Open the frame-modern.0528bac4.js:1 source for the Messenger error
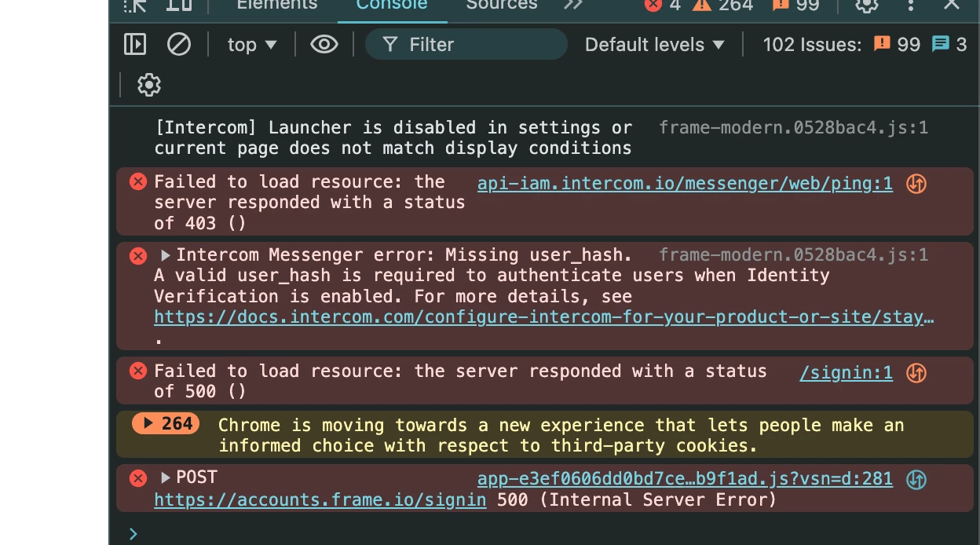The width and height of the screenshot is (980, 545). tap(793, 254)
